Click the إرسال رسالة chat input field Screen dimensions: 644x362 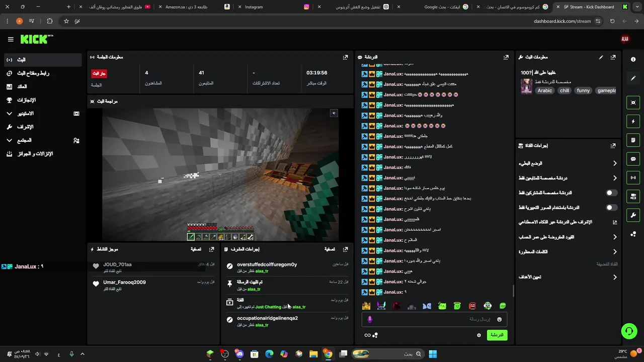pos(434,319)
